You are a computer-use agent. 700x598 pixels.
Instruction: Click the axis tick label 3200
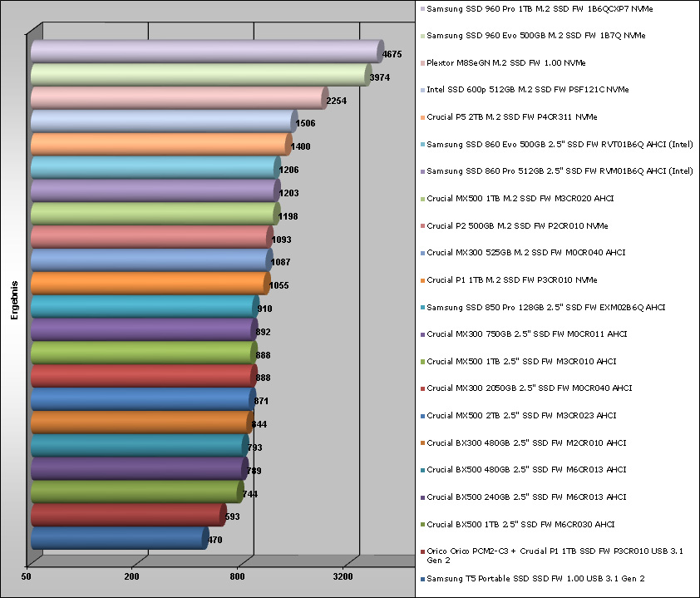click(343, 576)
